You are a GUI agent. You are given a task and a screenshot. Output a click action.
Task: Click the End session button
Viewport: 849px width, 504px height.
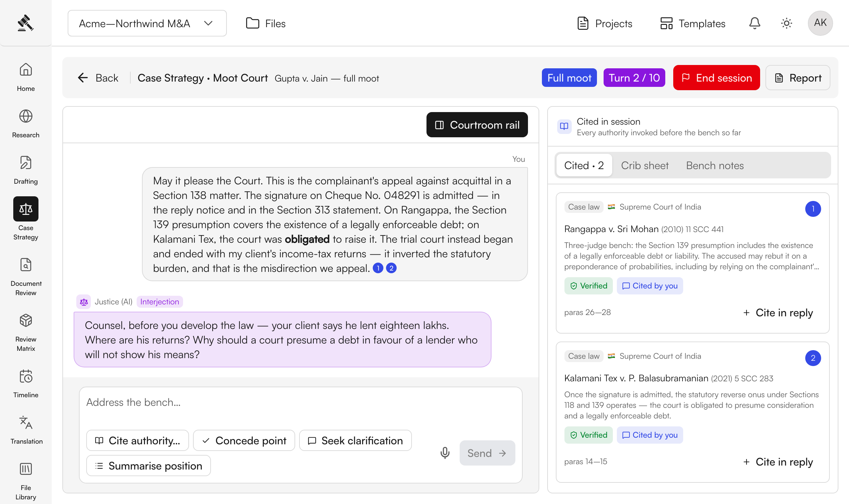tap(717, 78)
